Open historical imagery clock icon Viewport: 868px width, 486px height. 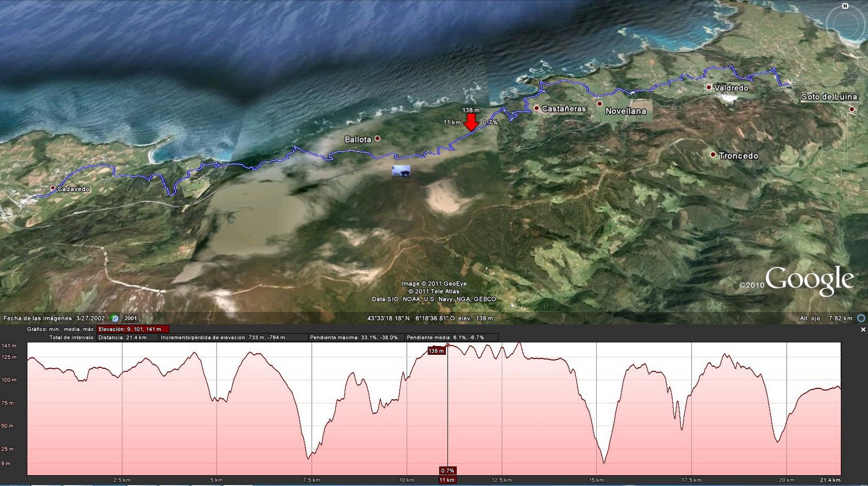tap(114, 318)
